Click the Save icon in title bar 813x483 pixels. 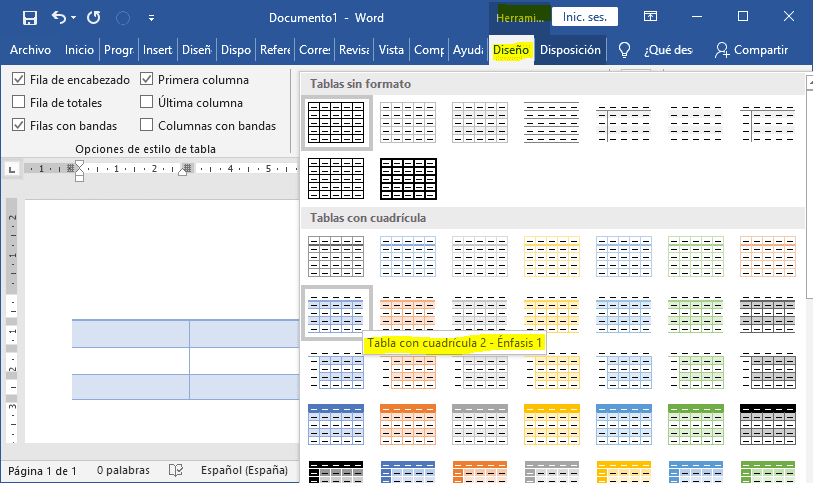(30, 18)
